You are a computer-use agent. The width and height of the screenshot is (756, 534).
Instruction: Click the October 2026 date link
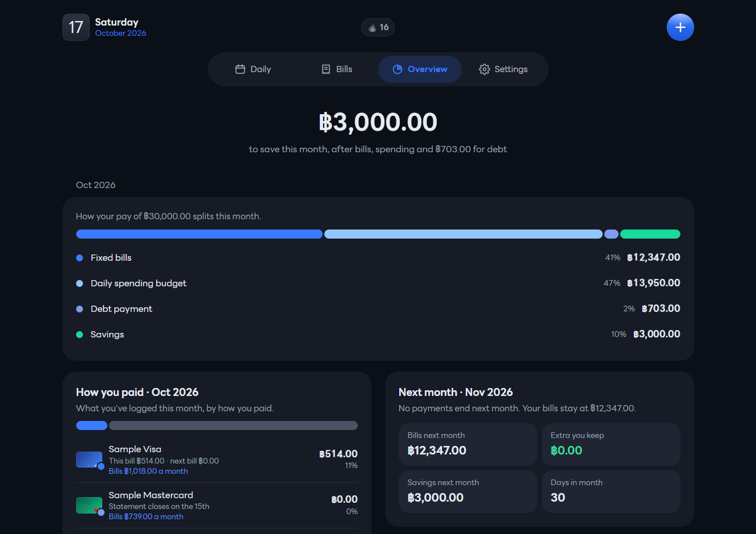point(120,34)
